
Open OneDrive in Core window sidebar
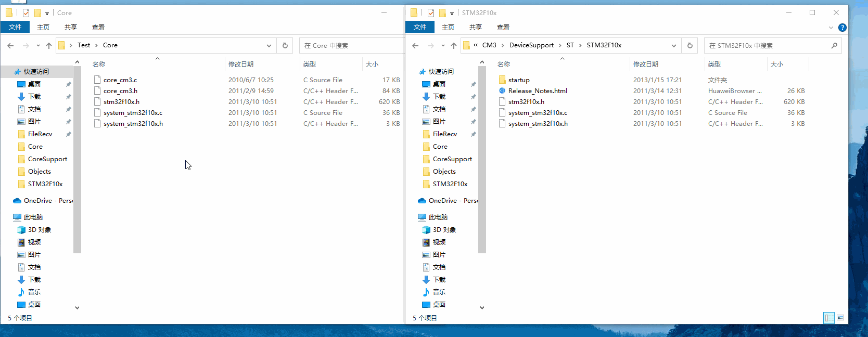pos(48,201)
